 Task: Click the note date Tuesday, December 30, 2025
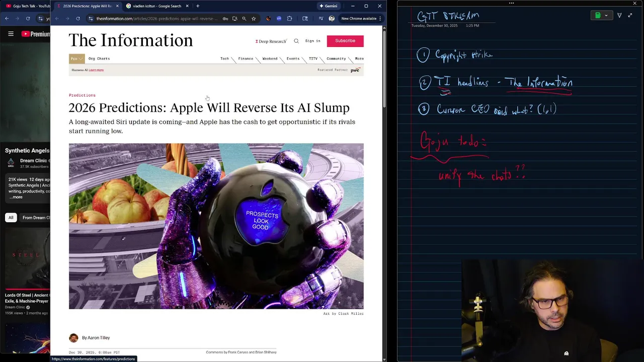(x=434, y=26)
